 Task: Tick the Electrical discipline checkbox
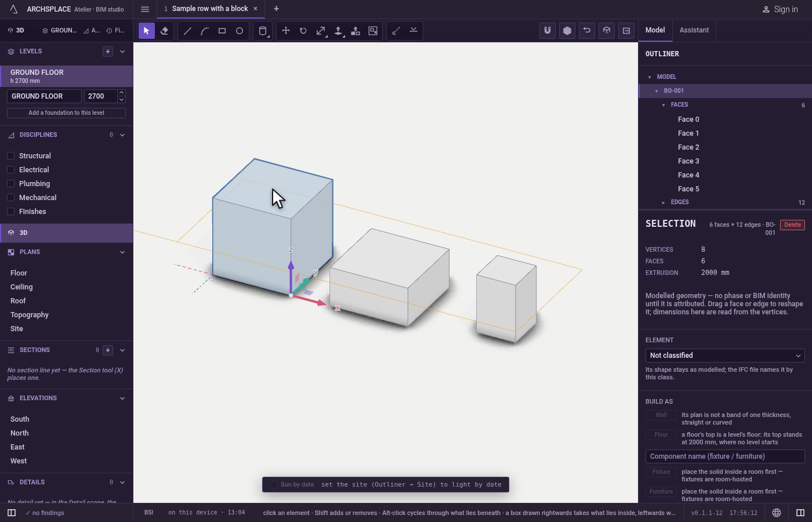coord(11,170)
